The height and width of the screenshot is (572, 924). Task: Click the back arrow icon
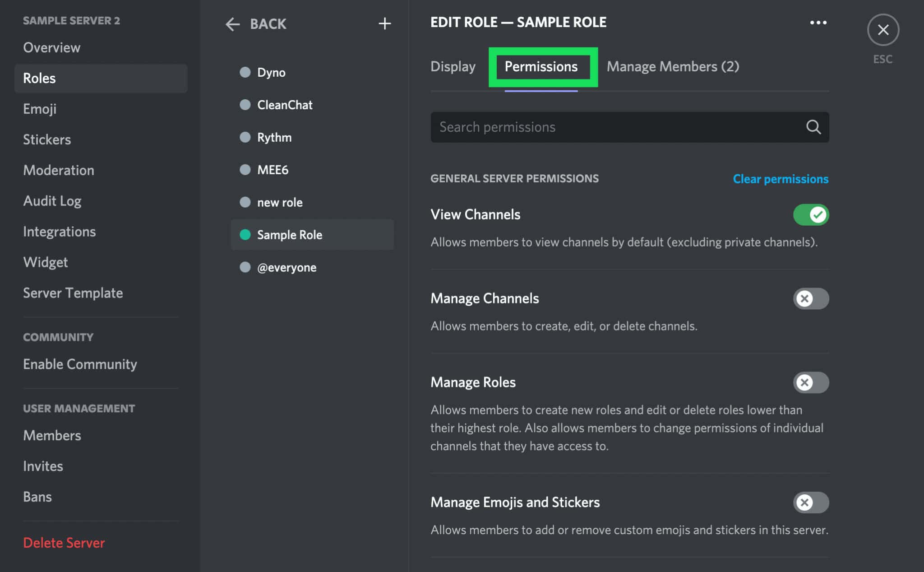click(x=233, y=24)
